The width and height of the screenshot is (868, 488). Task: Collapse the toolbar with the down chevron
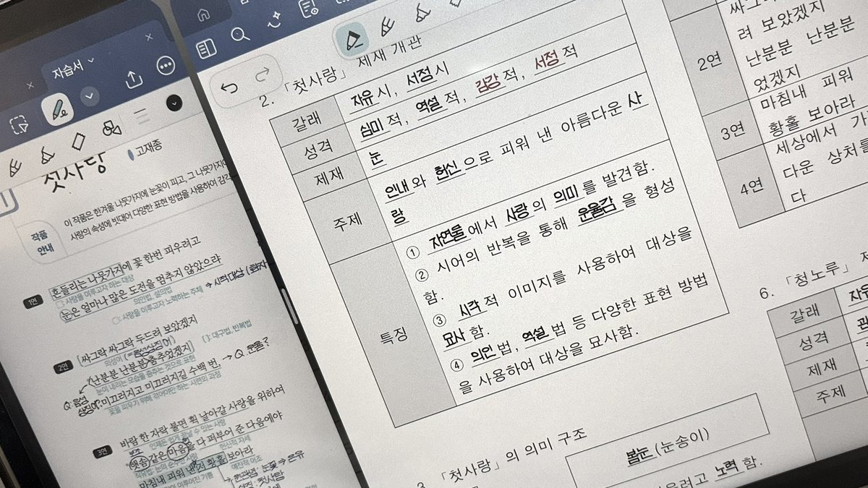click(x=90, y=98)
